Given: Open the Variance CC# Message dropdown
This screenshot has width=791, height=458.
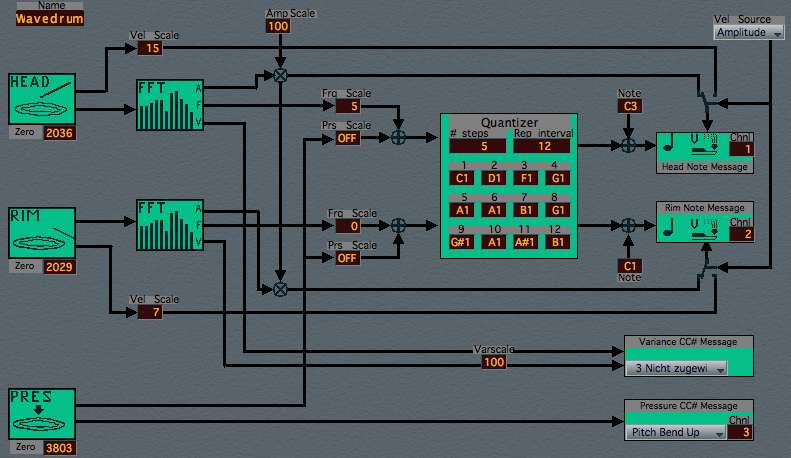Looking at the screenshot, I should pyautogui.click(x=678, y=368).
